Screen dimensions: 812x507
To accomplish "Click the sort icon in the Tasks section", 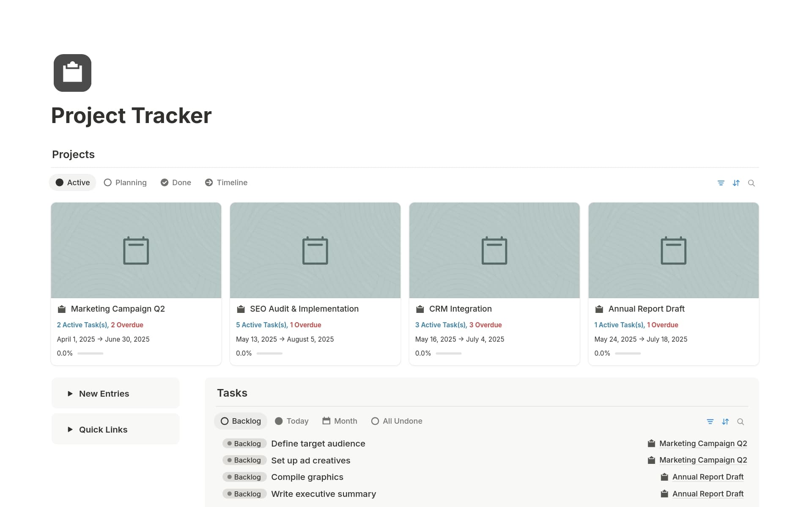I will (726, 421).
